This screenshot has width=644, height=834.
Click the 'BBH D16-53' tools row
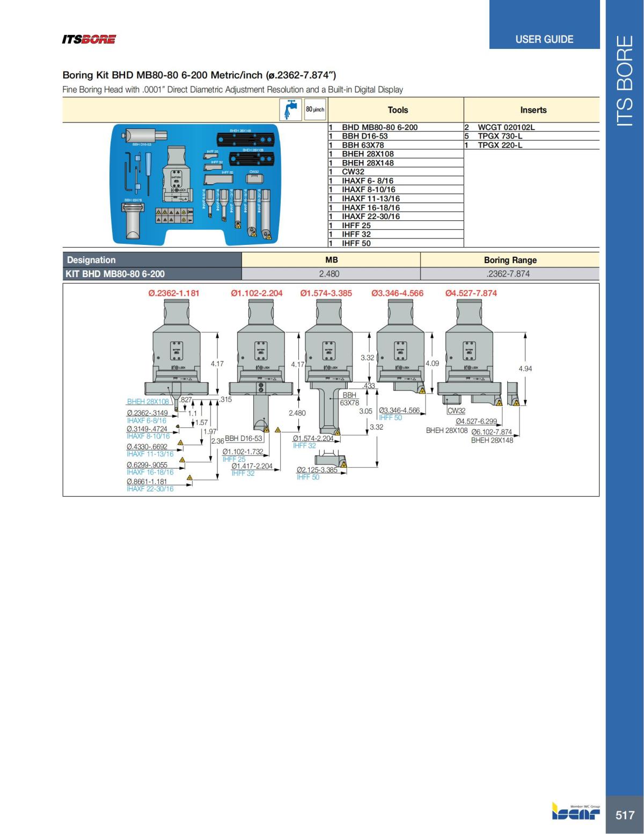pyautogui.click(x=396, y=136)
